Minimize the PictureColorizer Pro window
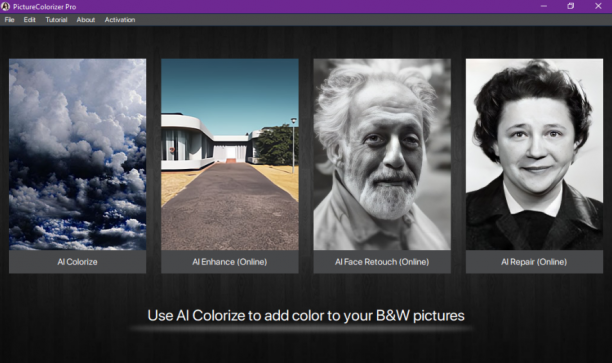This screenshot has height=363, width=612. pos(544,6)
